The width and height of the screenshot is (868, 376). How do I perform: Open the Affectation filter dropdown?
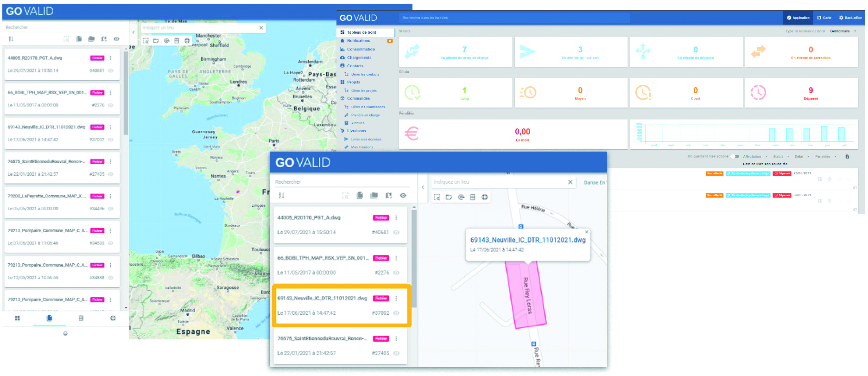tap(755, 157)
